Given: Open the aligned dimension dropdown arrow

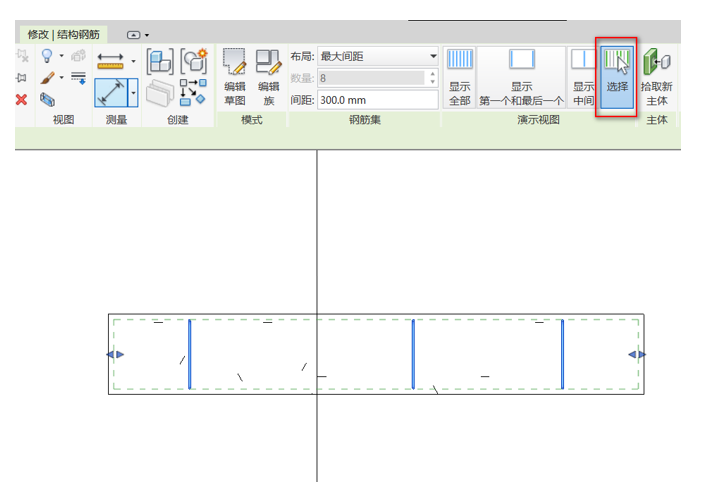Looking at the screenshot, I should tap(133, 93).
